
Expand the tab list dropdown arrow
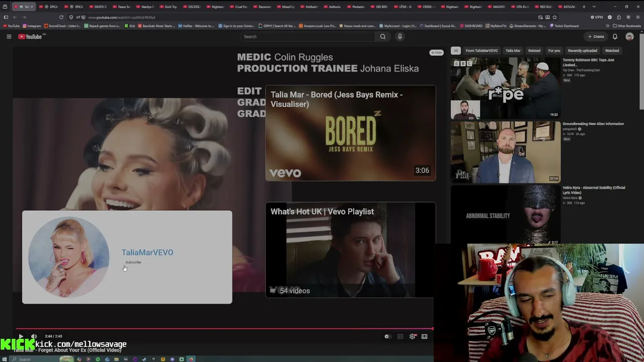594,7
